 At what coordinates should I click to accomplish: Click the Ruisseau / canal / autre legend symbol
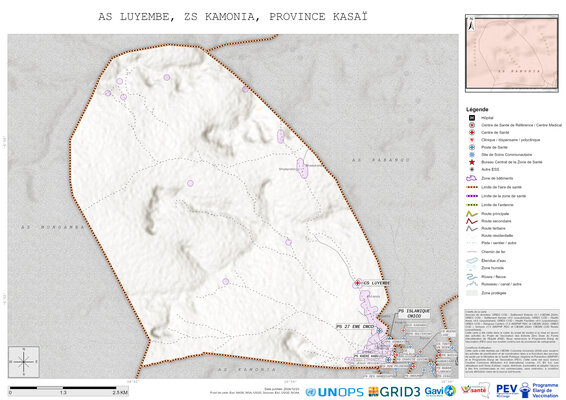(471, 284)
